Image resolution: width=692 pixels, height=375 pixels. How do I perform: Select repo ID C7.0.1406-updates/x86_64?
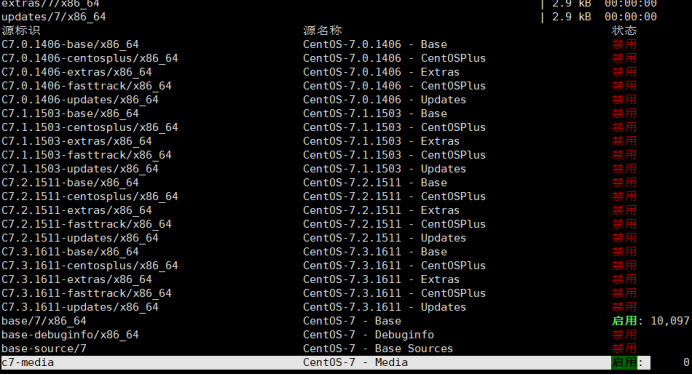click(79, 100)
